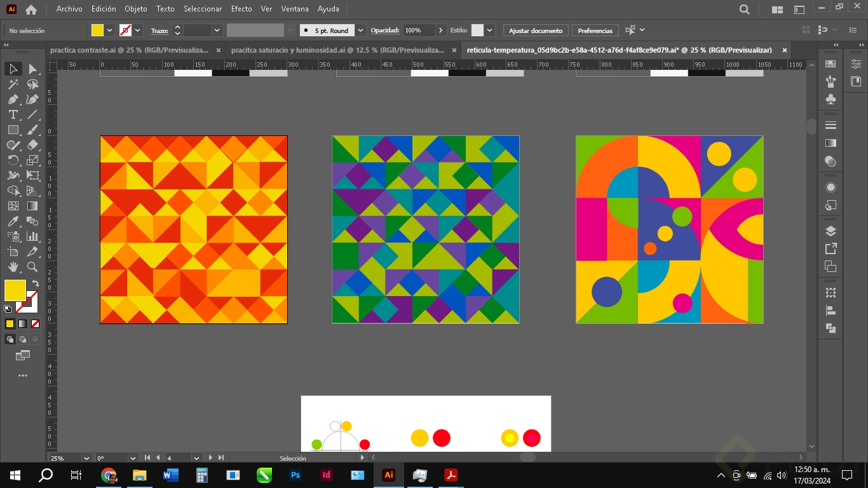Click the Preferencias button

point(595,30)
